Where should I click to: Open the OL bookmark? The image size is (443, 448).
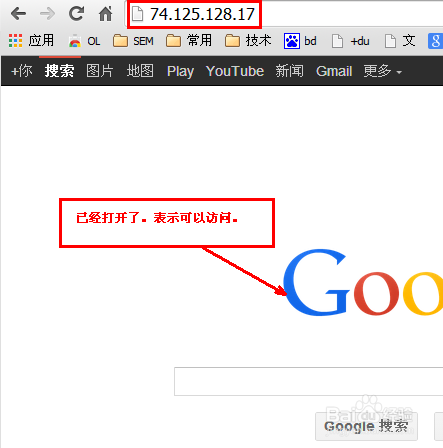click(84, 41)
